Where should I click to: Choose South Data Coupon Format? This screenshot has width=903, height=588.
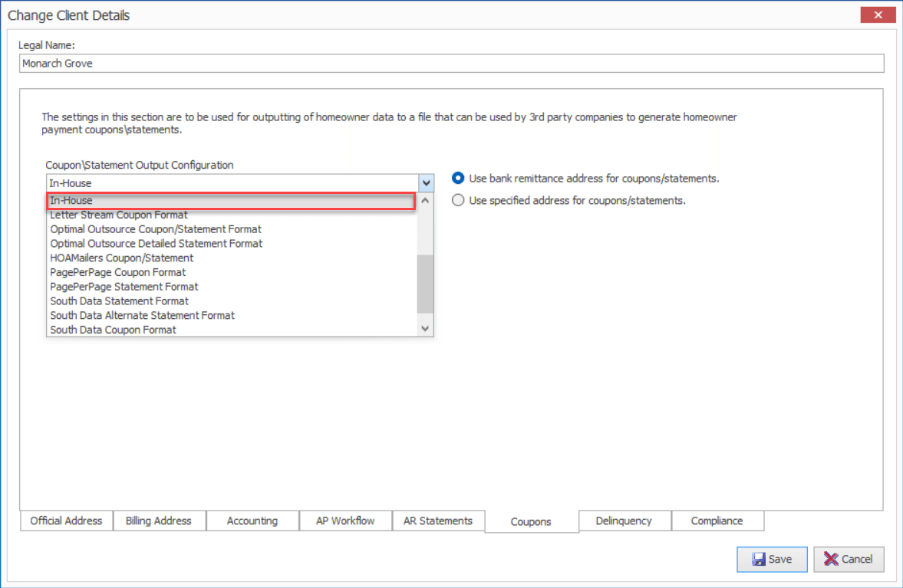point(232,330)
